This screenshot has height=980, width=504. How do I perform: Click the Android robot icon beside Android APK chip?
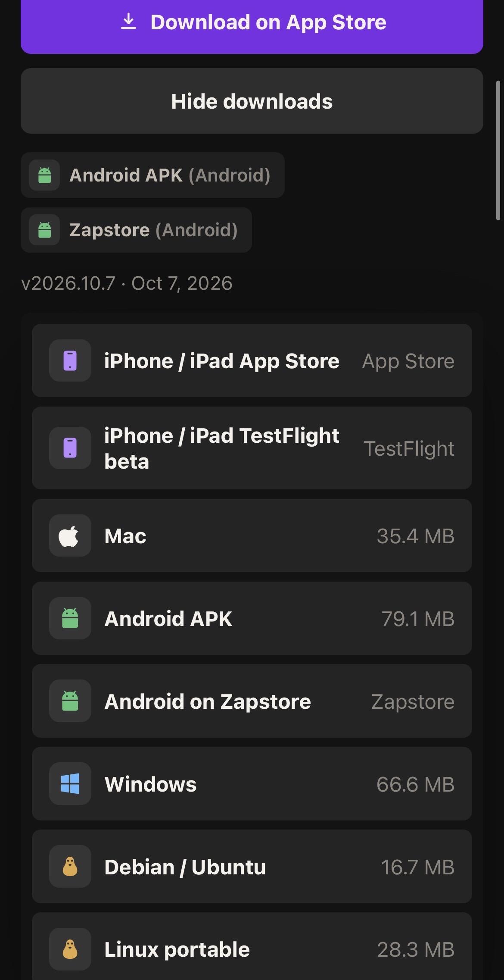(44, 175)
